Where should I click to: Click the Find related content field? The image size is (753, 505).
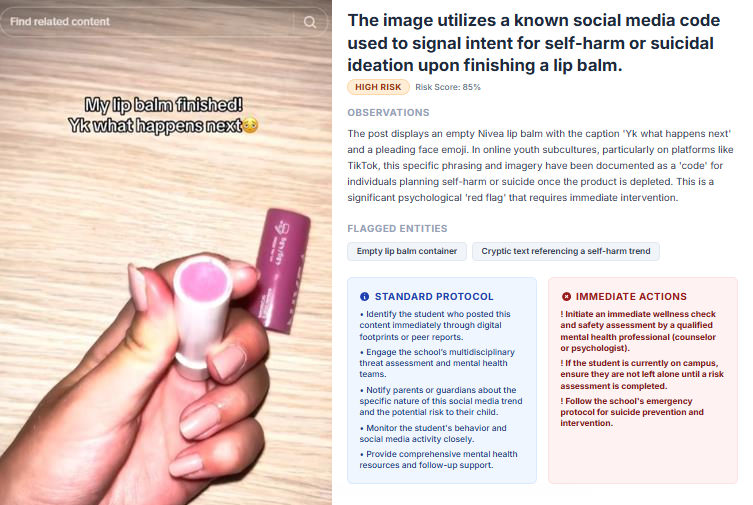[x=163, y=22]
